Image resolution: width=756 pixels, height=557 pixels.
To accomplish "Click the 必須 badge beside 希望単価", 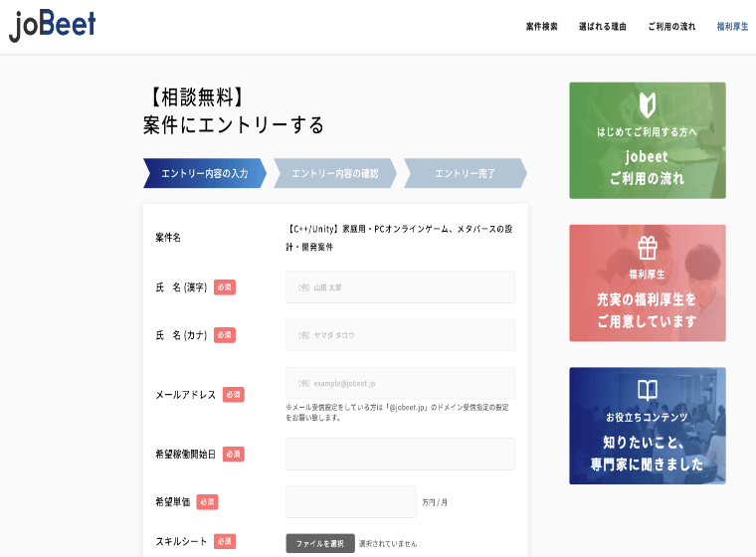I will coord(207,502).
